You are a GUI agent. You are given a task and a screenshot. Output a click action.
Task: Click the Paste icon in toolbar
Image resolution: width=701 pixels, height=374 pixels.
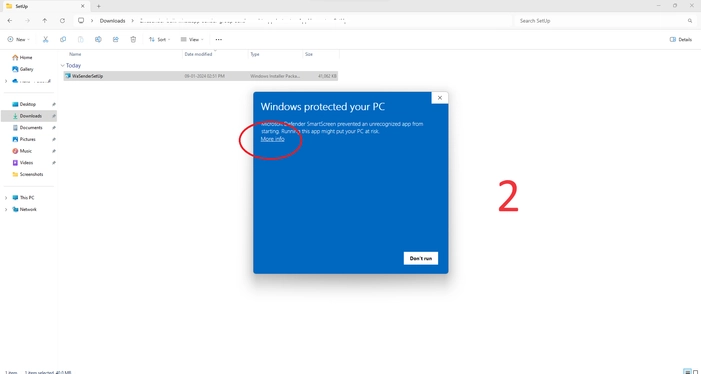80,39
